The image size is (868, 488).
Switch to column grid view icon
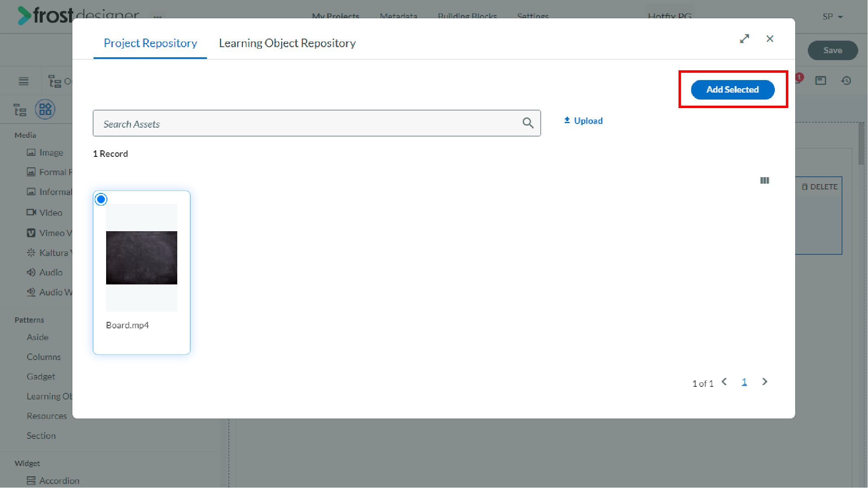tap(764, 180)
